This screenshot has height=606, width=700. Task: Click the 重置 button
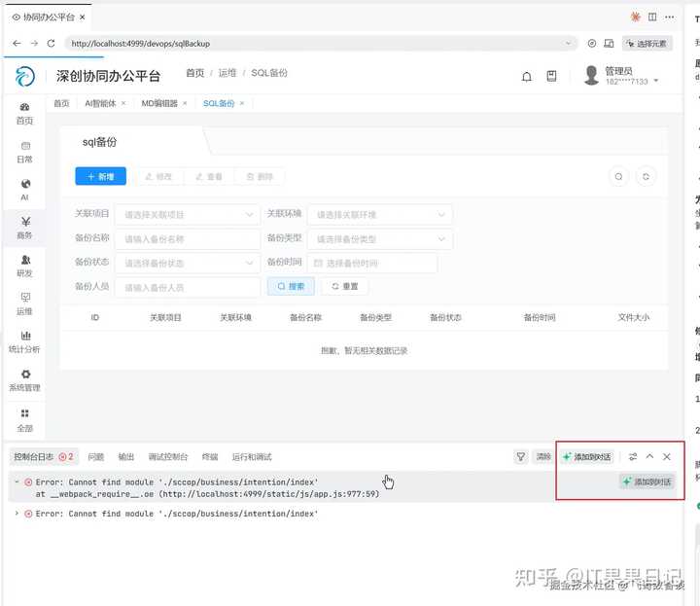(344, 286)
